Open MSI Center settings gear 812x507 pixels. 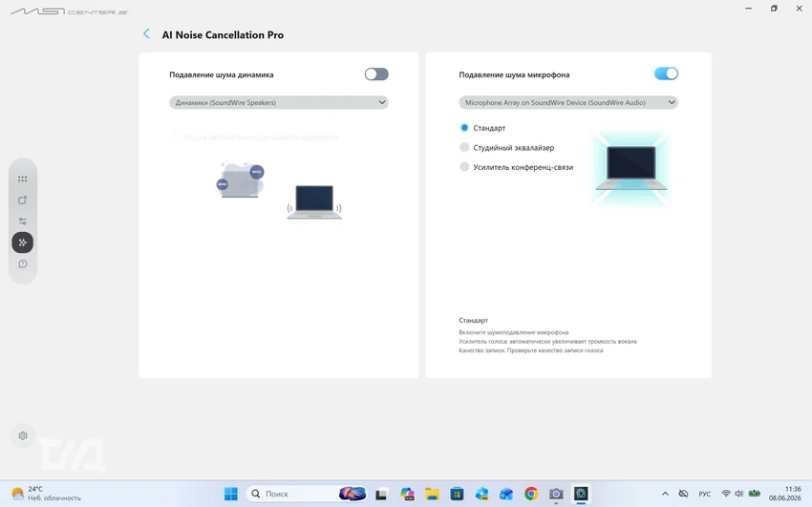23,435
